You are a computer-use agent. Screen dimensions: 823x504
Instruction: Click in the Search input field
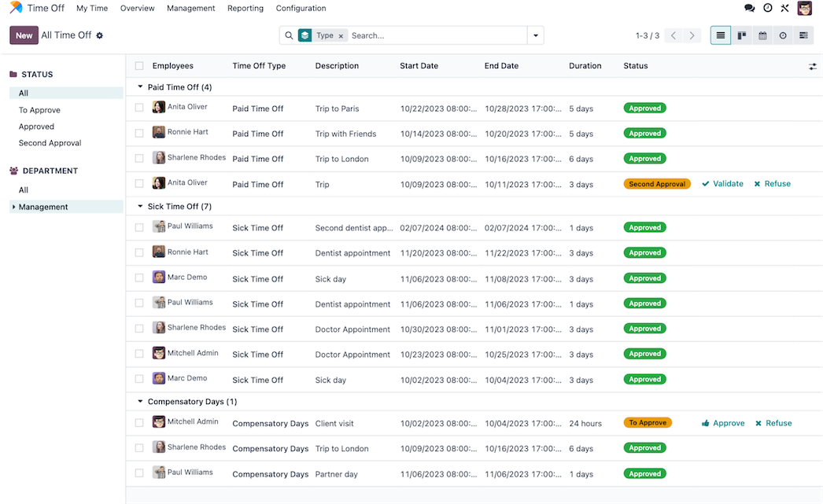click(x=437, y=35)
